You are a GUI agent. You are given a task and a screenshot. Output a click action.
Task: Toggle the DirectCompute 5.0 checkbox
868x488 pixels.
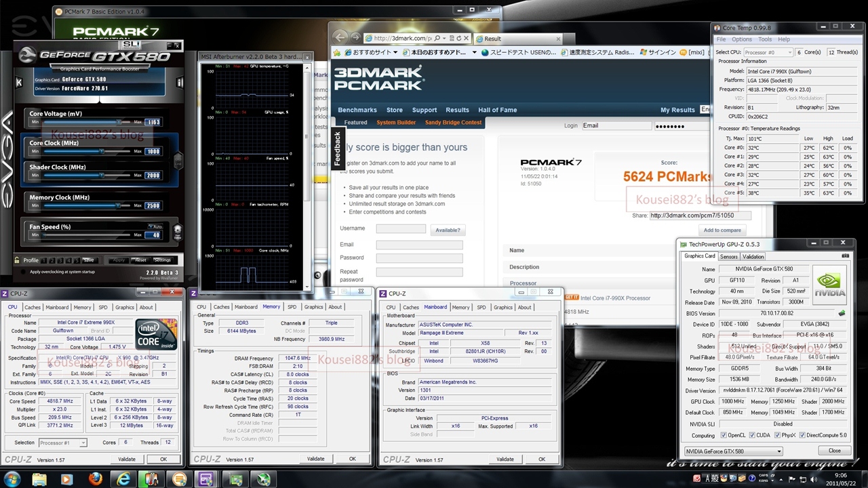pyautogui.click(x=803, y=435)
